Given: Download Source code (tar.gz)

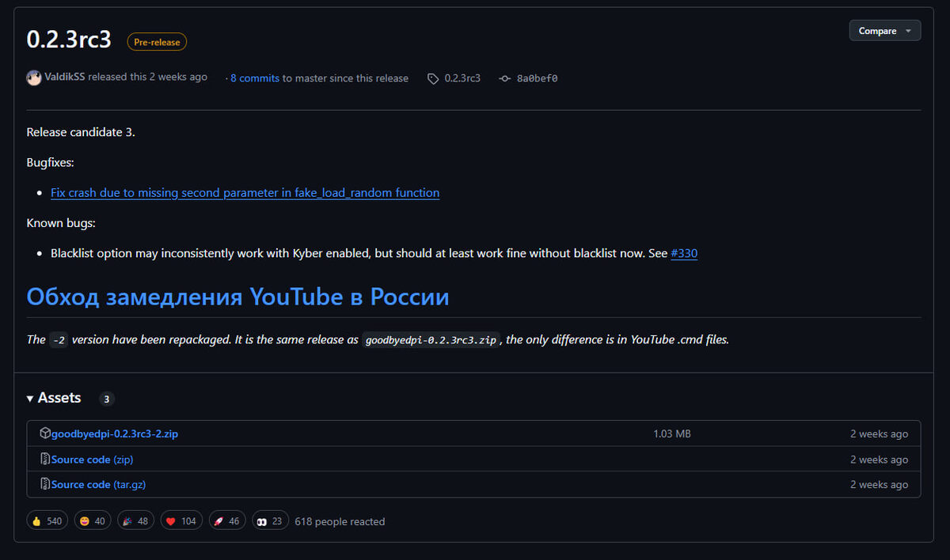Looking at the screenshot, I should click(98, 484).
